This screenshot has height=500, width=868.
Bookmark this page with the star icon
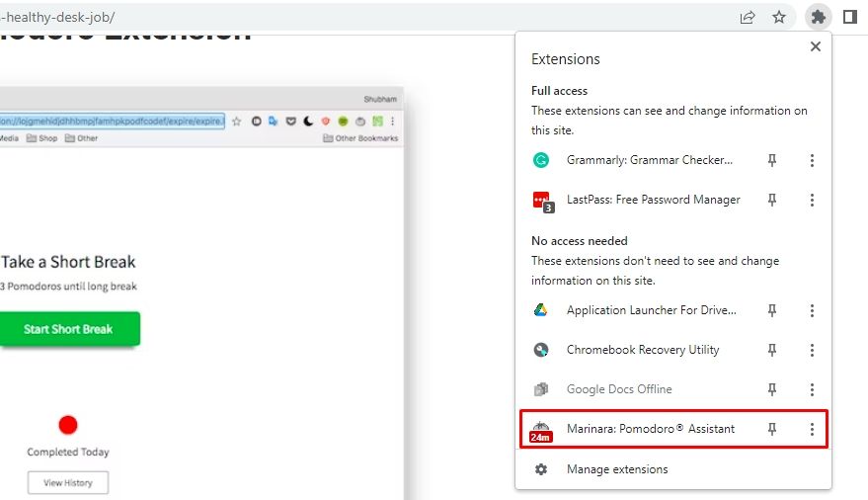click(779, 17)
